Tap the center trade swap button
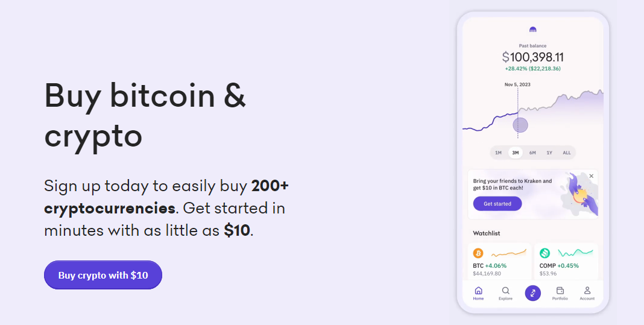 [533, 294]
